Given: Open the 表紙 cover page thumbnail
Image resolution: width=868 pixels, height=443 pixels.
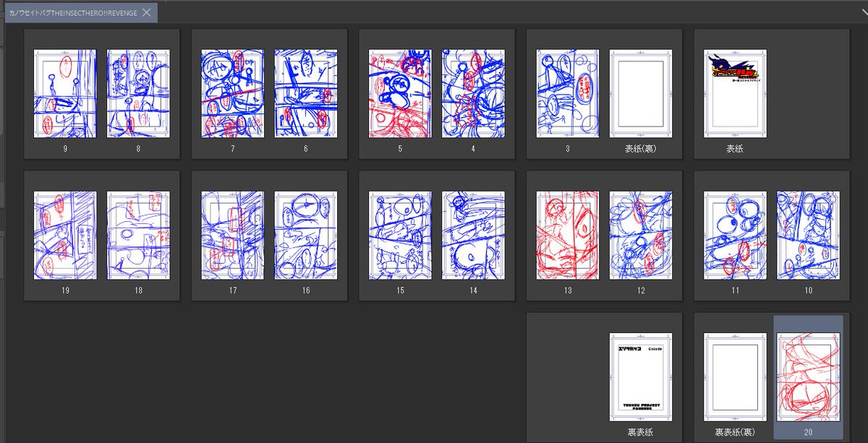Looking at the screenshot, I should pyautogui.click(x=735, y=93).
